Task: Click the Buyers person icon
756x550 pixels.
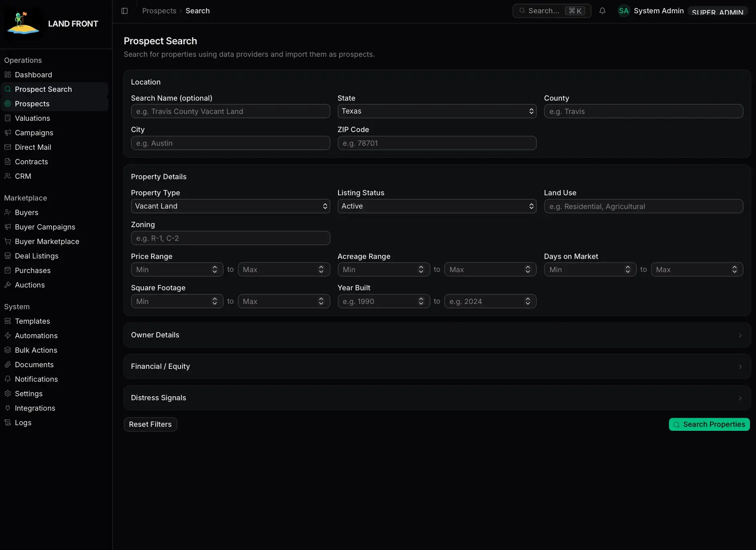Action: 8,213
